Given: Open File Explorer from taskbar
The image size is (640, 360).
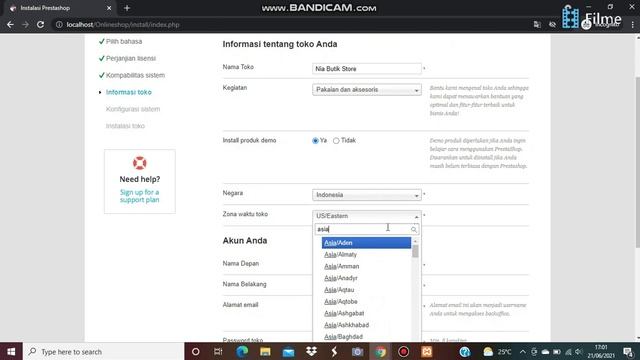Looking at the screenshot, I should 265,351.
